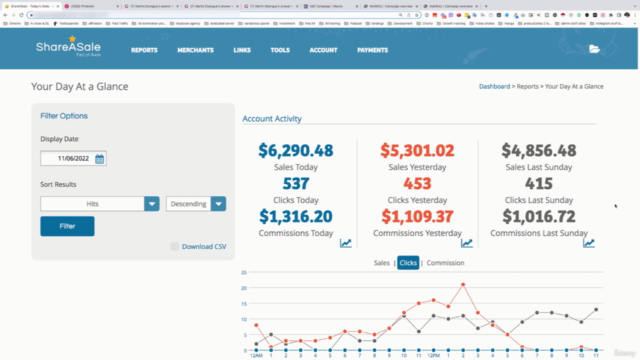Open the trend chart icon under Commissions Yesterday

pos(467,243)
